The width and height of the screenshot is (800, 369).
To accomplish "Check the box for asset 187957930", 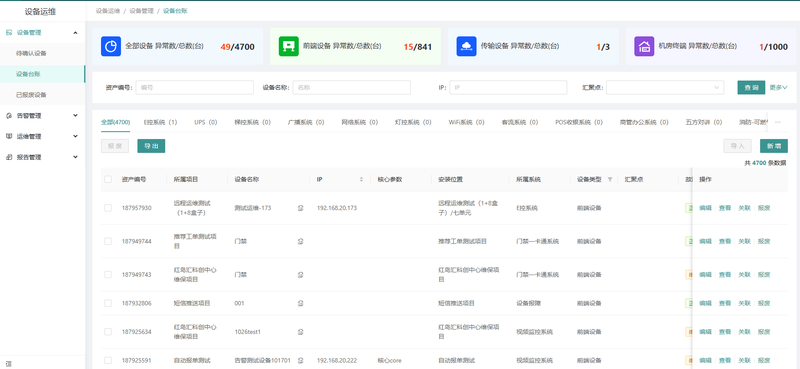I will click(108, 208).
